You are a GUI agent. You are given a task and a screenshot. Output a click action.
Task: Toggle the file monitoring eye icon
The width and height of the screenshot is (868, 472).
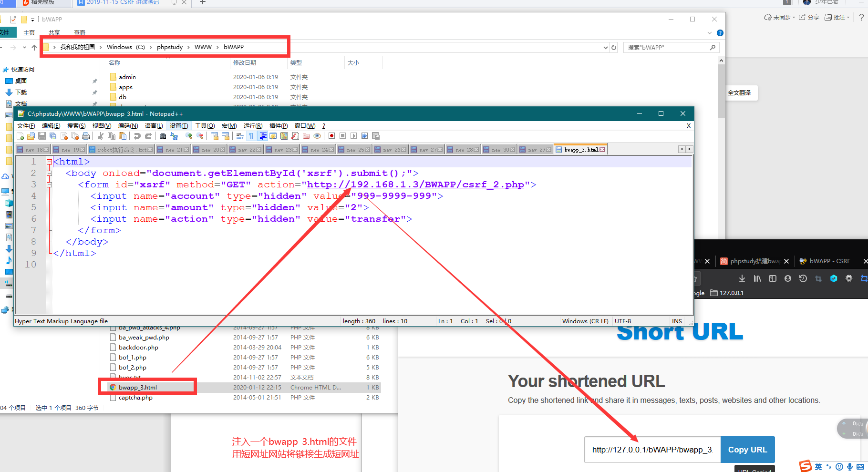(x=317, y=136)
